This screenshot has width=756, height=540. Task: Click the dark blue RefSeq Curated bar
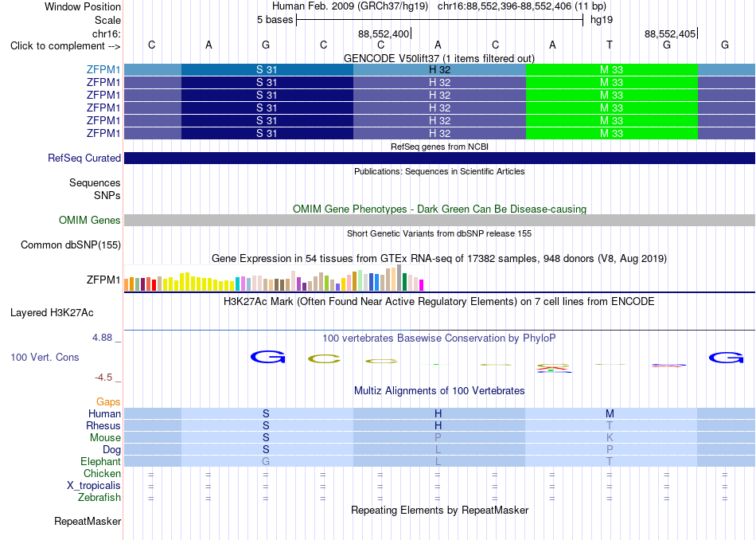[439, 158]
